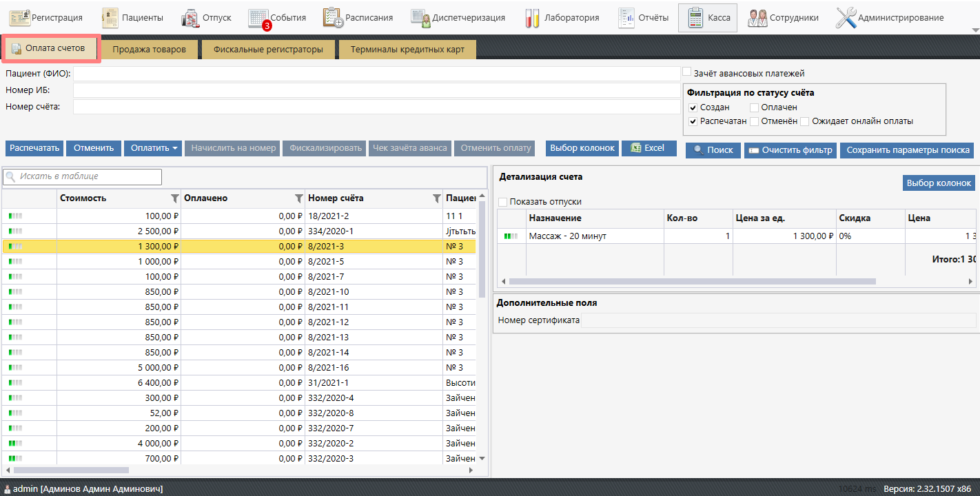980x496 pixels.
Task: Click the Пациент (ФИО) input field
Action: pyautogui.click(x=376, y=74)
